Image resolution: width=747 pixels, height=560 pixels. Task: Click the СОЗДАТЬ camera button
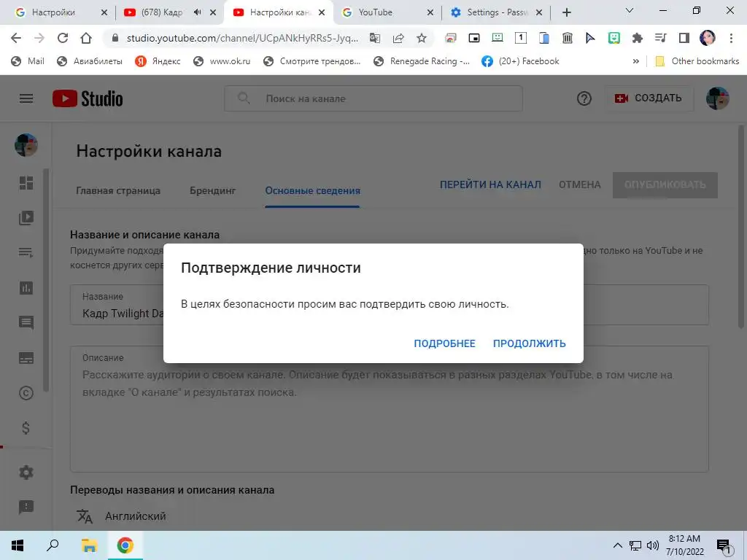[x=649, y=98]
